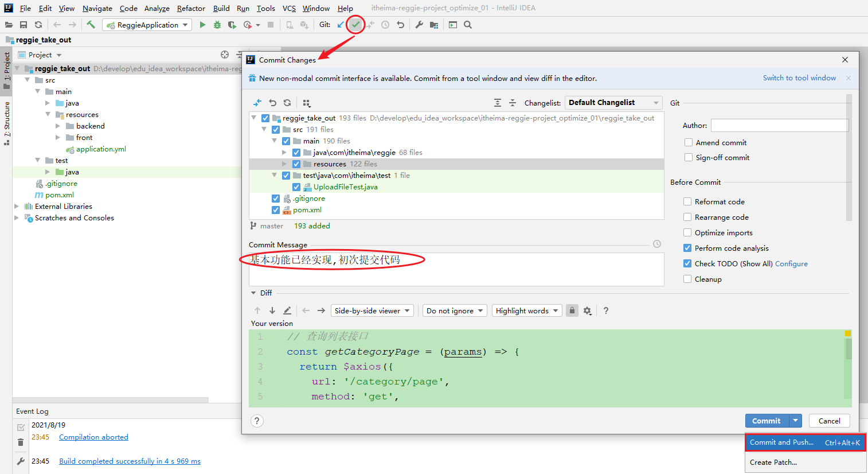Viewport: 868px width, 474px height.
Task: Open the Refactor menu
Action: coord(191,8)
